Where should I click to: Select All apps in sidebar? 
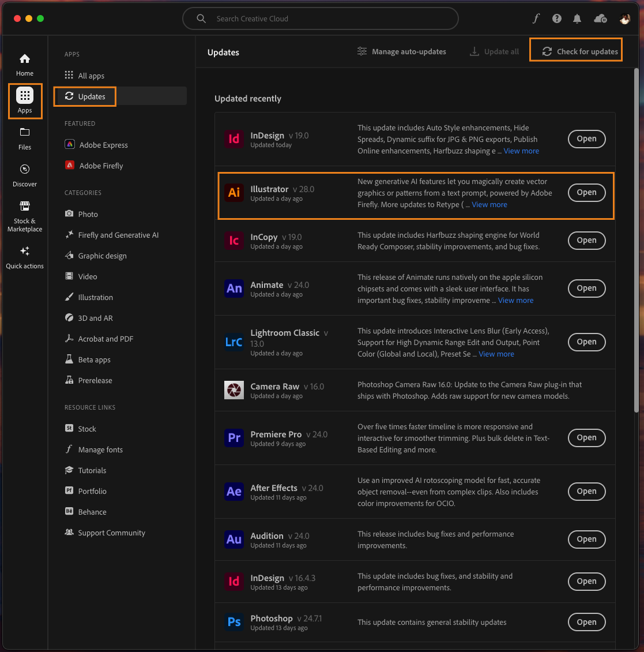coord(91,76)
